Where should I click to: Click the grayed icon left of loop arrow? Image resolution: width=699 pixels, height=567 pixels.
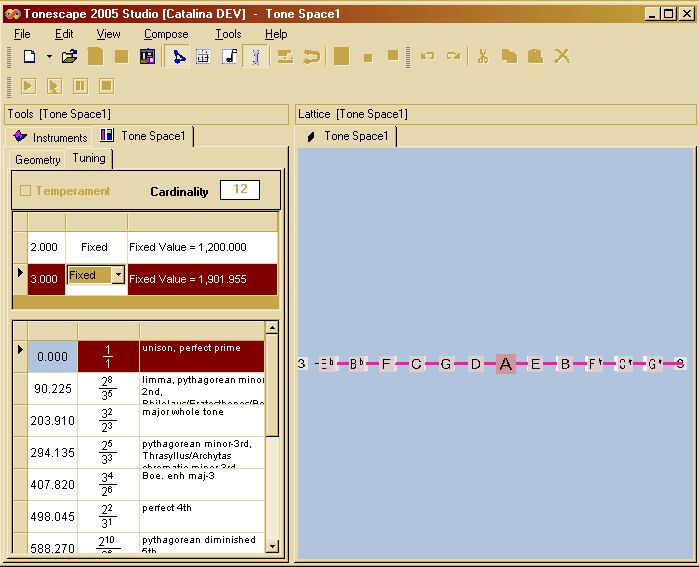pyautogui.click(x=285, y=57)
